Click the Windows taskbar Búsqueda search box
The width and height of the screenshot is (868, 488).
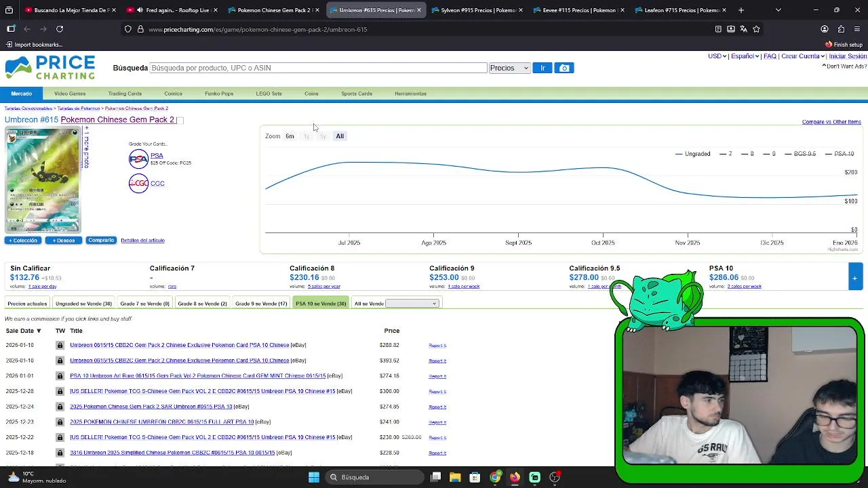pyautogui.click(x=373, y=477)
